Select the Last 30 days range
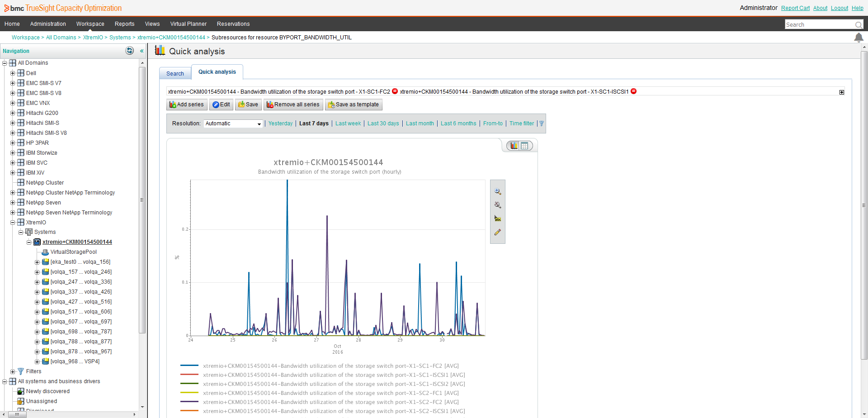The height and width of the screenshot is (418, 868). pos(383,123)
